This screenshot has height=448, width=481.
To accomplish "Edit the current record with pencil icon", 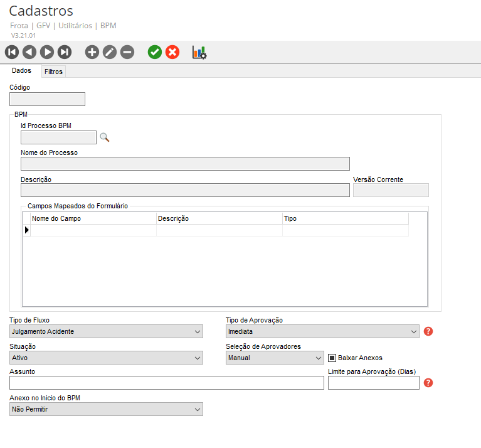I will (110, 53).
